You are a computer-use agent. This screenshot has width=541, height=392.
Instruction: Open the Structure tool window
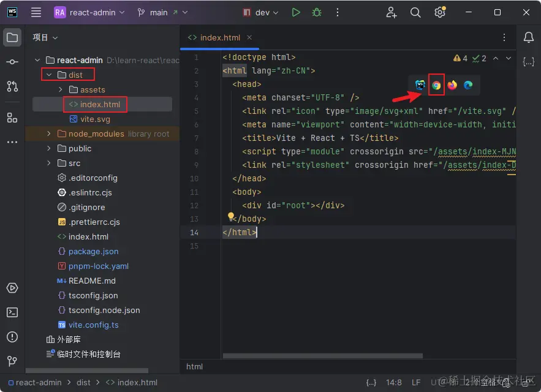12,118
